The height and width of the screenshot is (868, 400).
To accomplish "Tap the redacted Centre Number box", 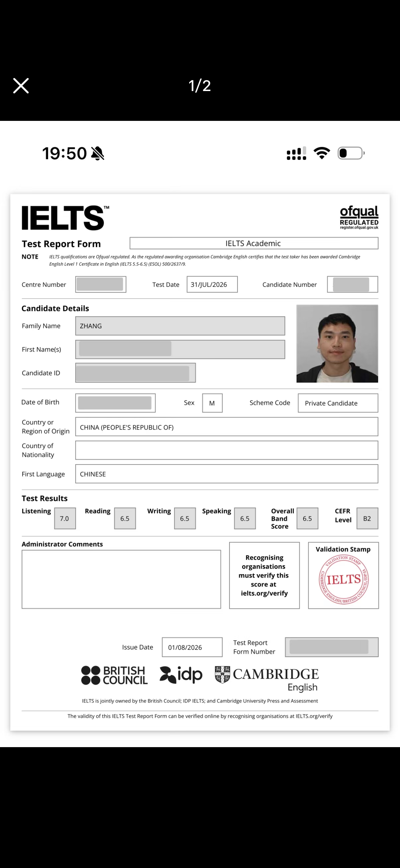I will click(101, 284).
